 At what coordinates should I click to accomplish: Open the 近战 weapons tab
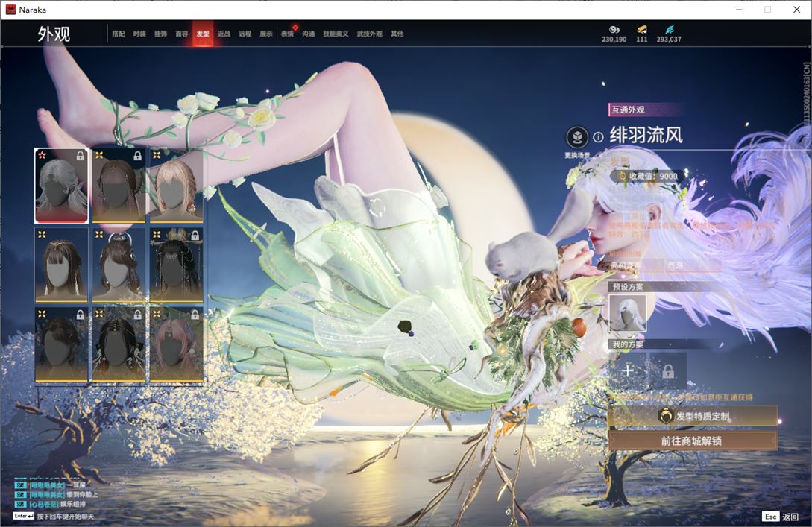click(x=224, y=34)
